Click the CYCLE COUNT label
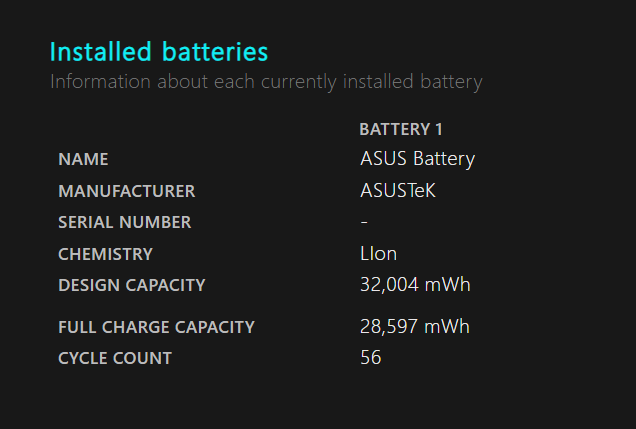636x429 pixels. tap(115, 358)
